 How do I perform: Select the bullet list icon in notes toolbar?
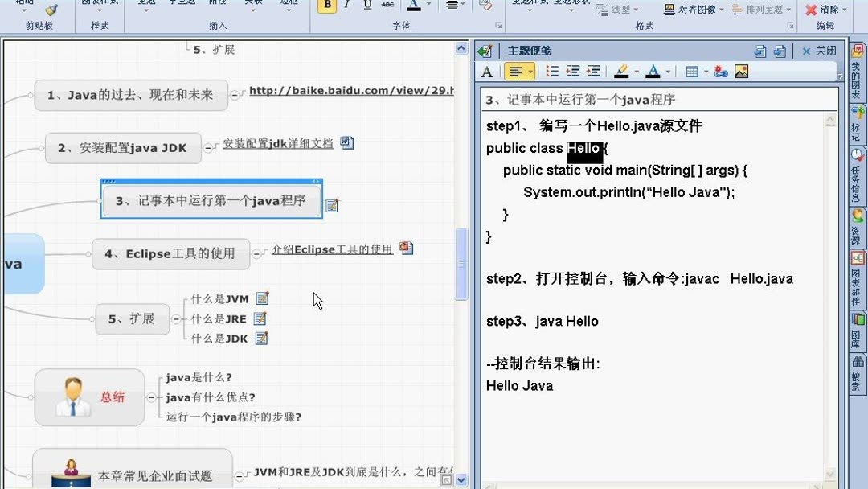552,71
